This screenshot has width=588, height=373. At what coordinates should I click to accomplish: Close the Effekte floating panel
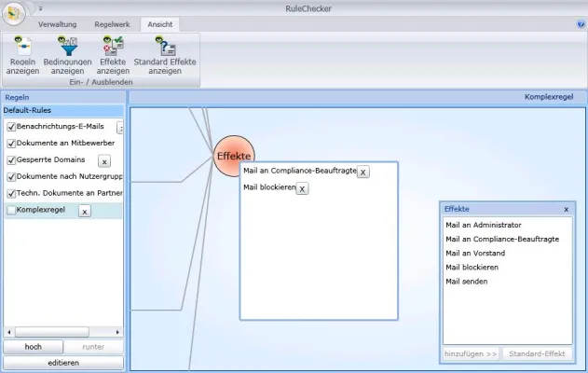point(566,210)
